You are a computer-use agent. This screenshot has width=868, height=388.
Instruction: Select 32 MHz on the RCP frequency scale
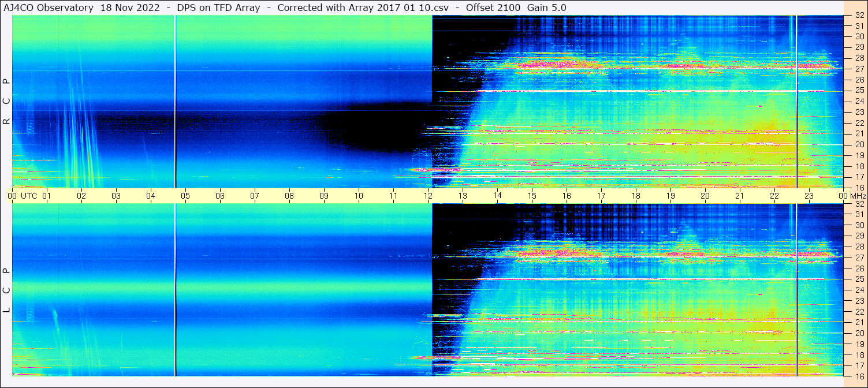(859, 16)
